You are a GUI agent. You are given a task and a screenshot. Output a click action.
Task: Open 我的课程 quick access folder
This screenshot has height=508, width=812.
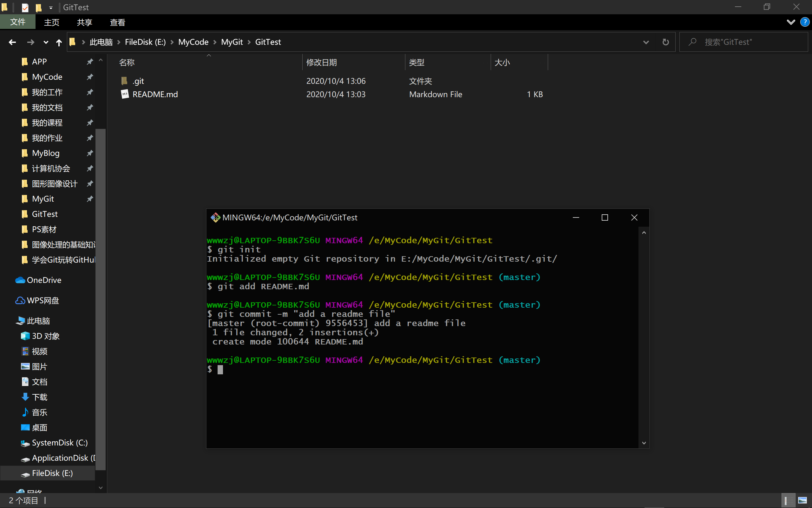click(47, 123)
